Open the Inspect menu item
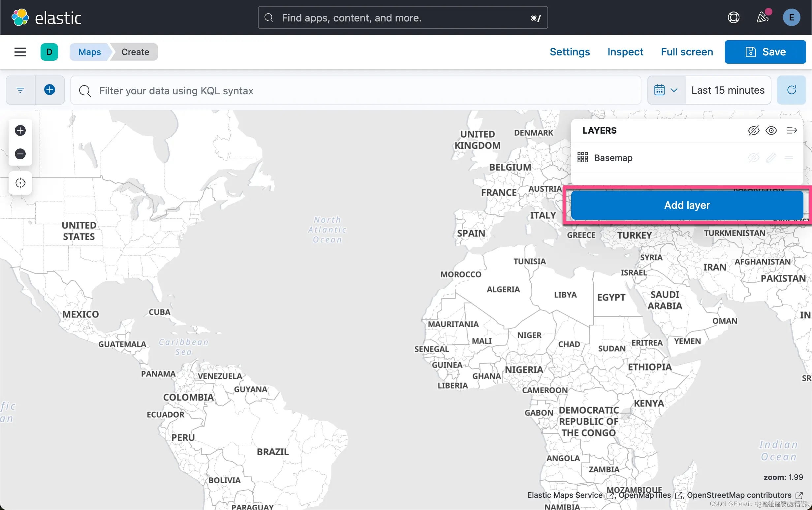 tap(625, 52)
